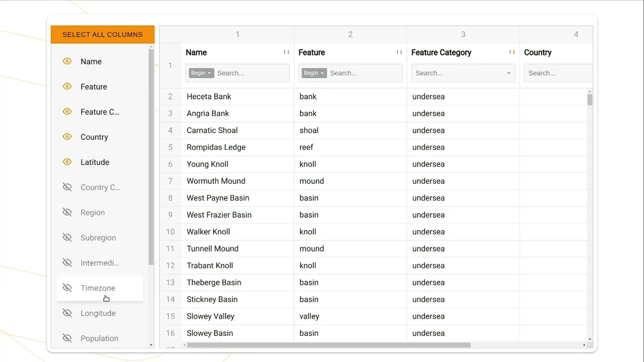Focus the Name column search box

(252, 73)
